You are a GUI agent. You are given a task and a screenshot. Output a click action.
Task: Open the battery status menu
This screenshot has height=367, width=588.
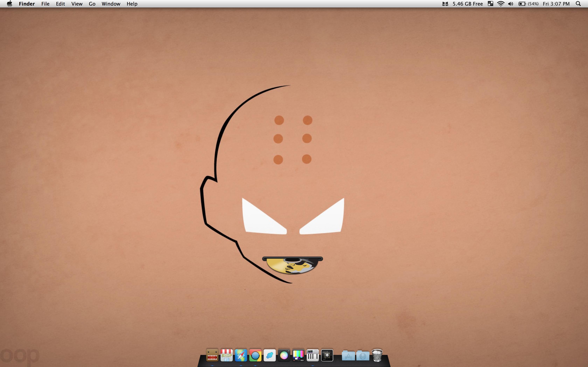coord(528,4)
